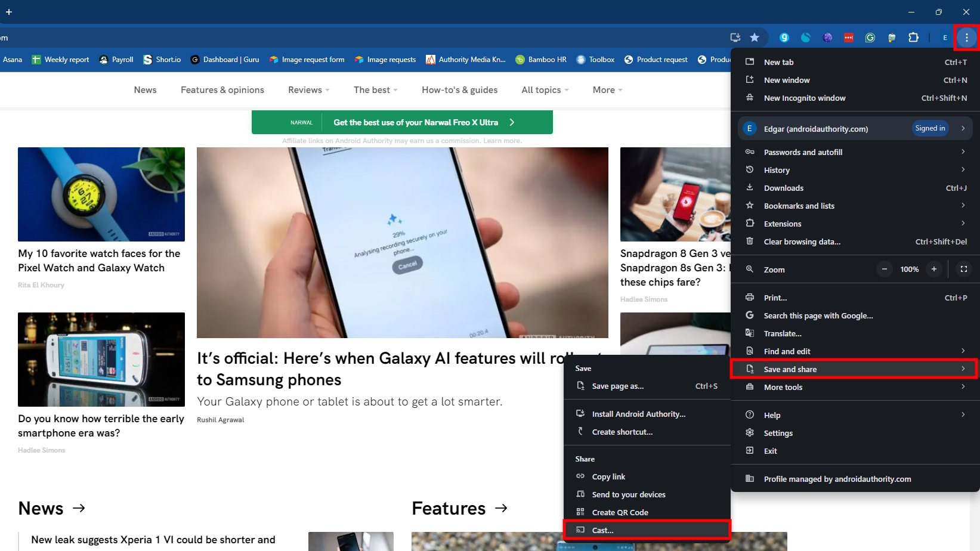Viewport: 980px width, 551px height.
Task: Open the Bamboo HR bookmark
Action: pos(541,60)
